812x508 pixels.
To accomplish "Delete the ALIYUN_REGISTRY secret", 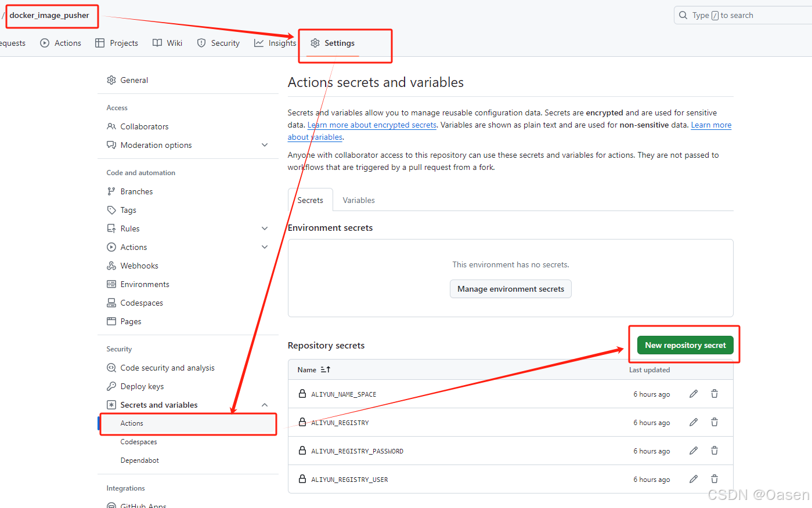I will pos(714,422).
